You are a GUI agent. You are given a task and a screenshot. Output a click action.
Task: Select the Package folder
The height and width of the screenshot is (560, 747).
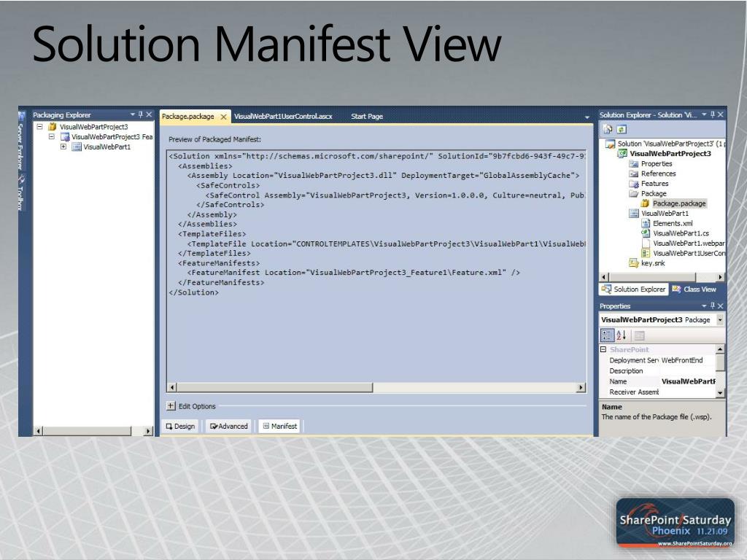pyautogui.click(x=654, y=193)
